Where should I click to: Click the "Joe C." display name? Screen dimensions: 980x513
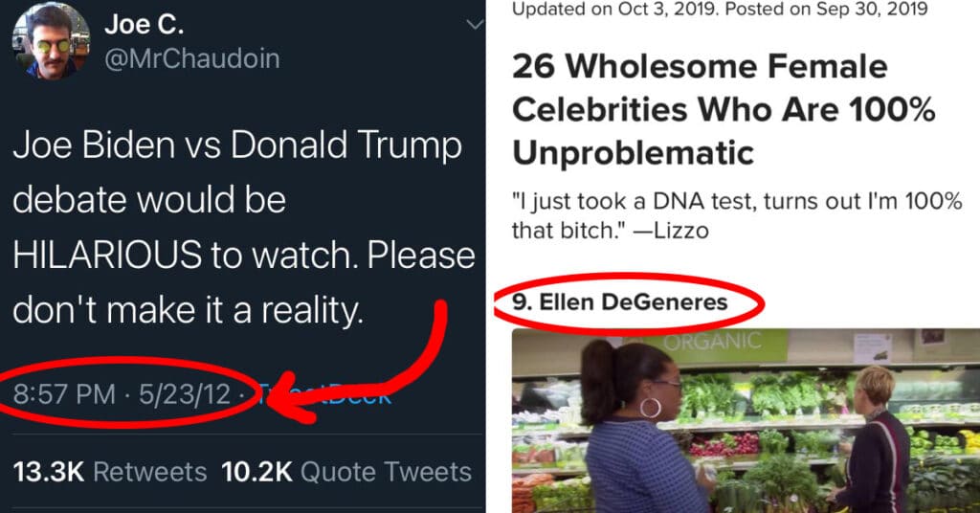[145, 24]
